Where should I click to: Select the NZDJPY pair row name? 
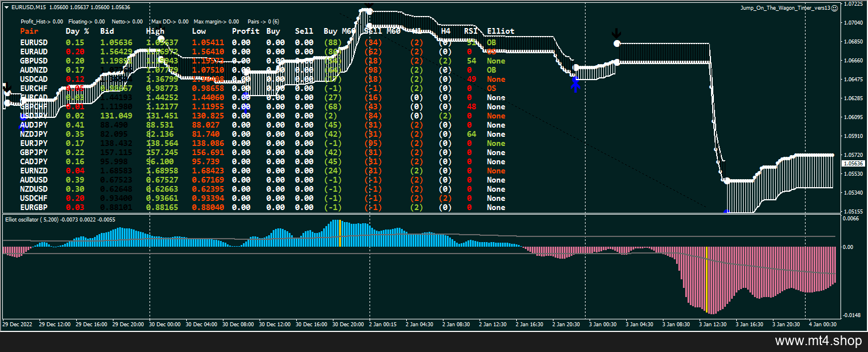pyautogui.click(x=34, y=134)
